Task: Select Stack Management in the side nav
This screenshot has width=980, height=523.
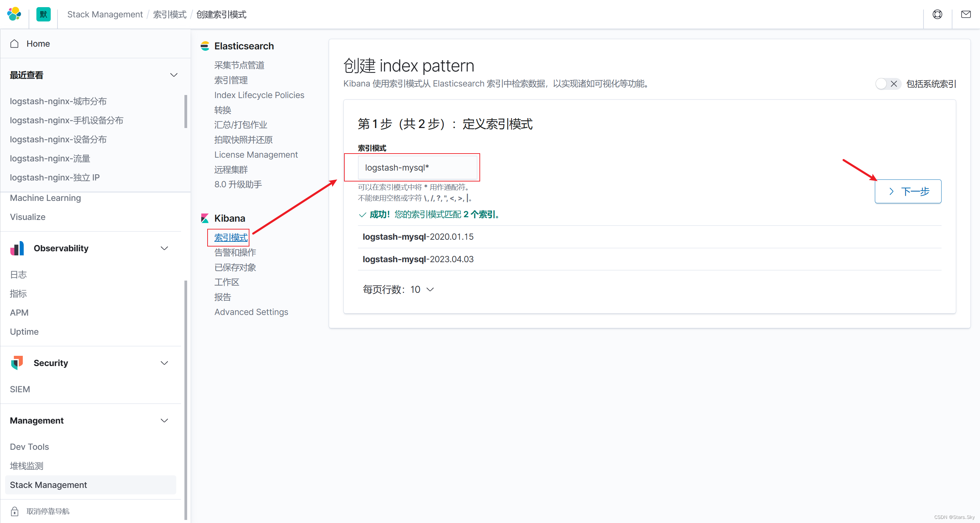Action: tap(91, 485)
